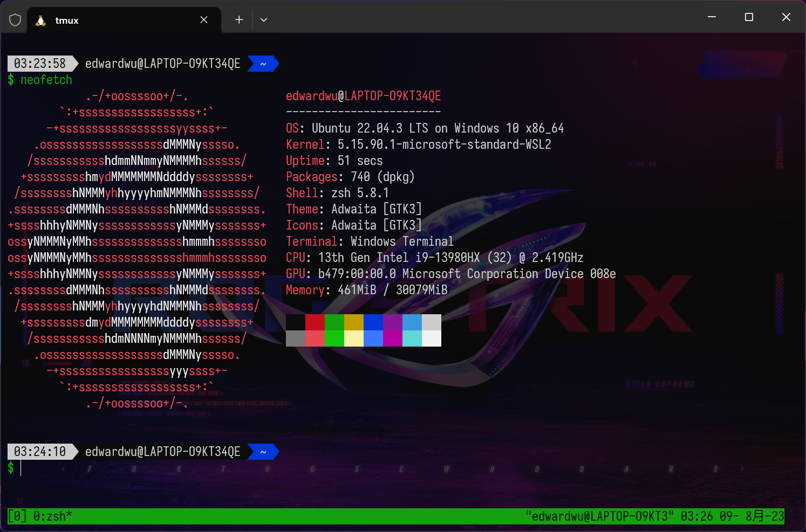Click the tmux session indicator [0]
The height and width of the screenshot is (532, 806).
click(x=17, y=516)
